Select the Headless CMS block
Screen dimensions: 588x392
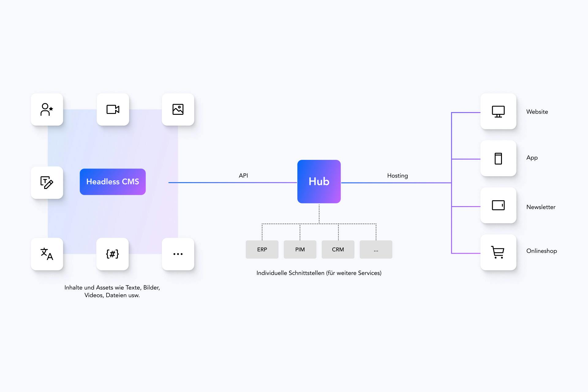pos(112,181)
